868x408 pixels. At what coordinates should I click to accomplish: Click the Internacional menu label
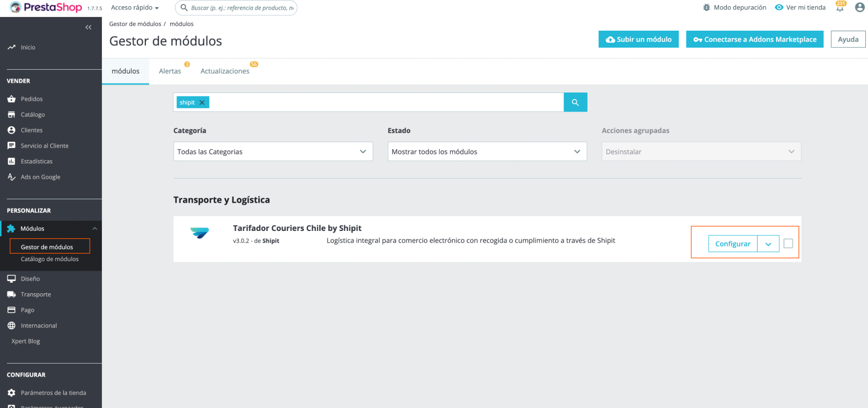[39, 326]
